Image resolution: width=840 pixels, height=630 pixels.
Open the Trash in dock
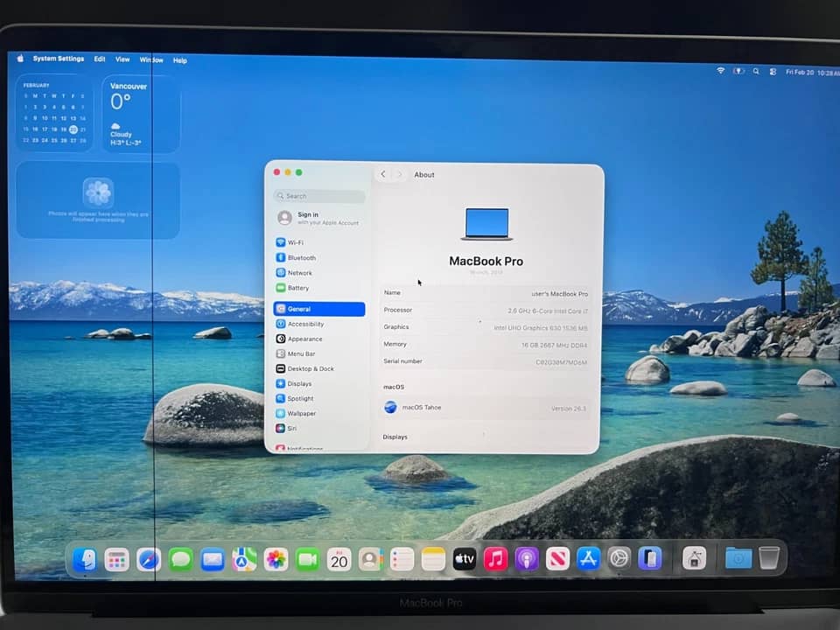(x=769, y=557)
